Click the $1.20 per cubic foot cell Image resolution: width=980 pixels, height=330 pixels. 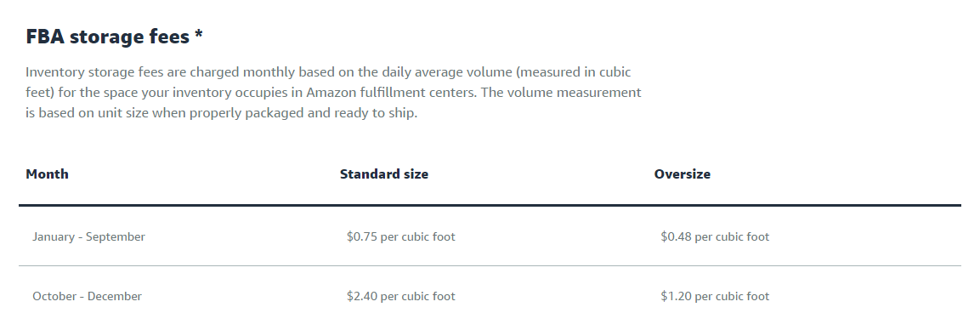tap(715, 296)
